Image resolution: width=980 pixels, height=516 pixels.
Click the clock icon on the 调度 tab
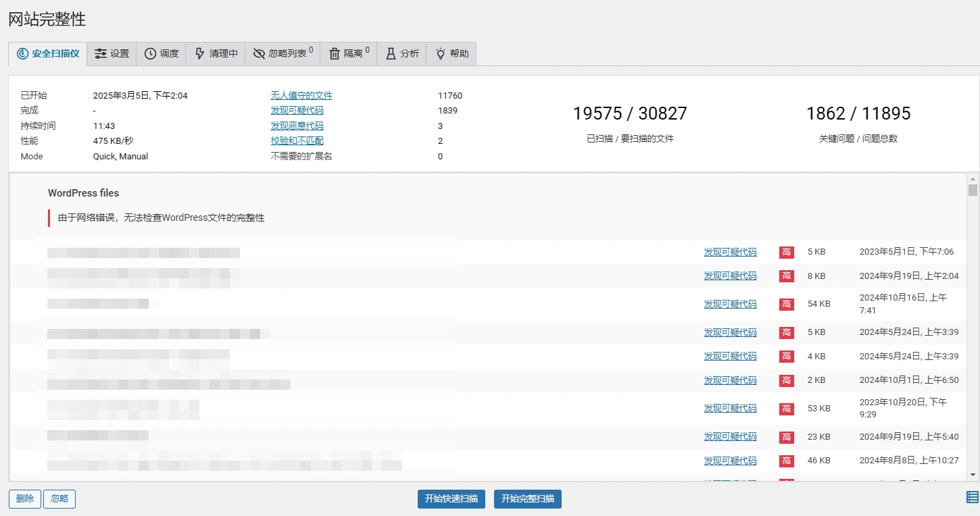(149, 53)
